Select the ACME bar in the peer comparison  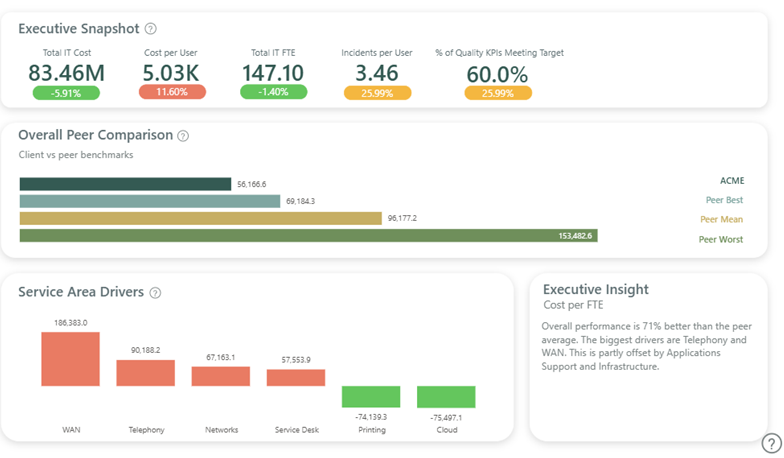click(x=125, y=184)
